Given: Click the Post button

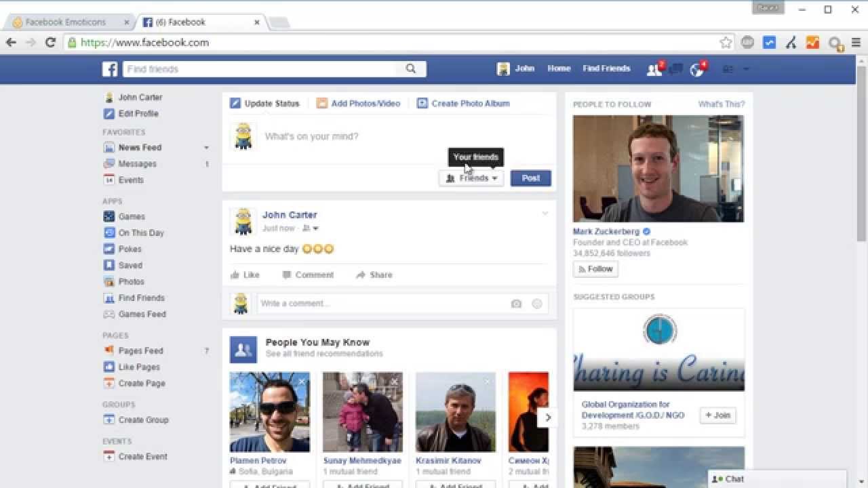Looking at the screenshot, I should 531,178.
